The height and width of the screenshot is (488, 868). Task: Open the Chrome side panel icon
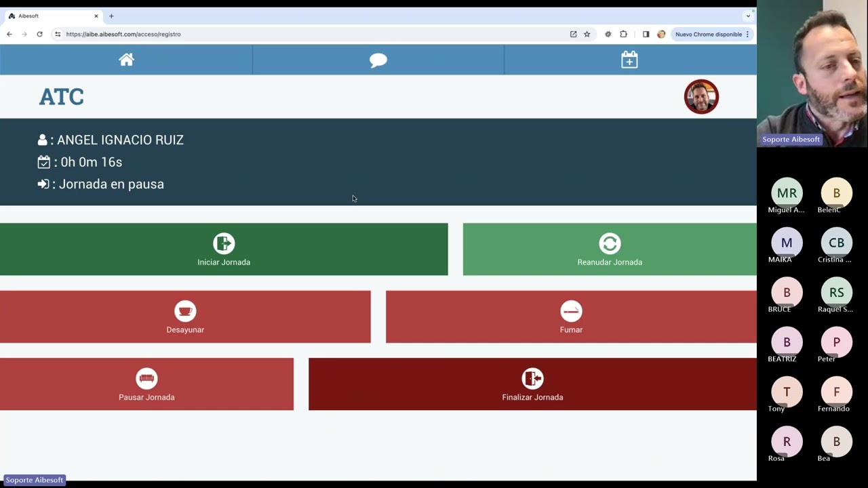point(646,34)
